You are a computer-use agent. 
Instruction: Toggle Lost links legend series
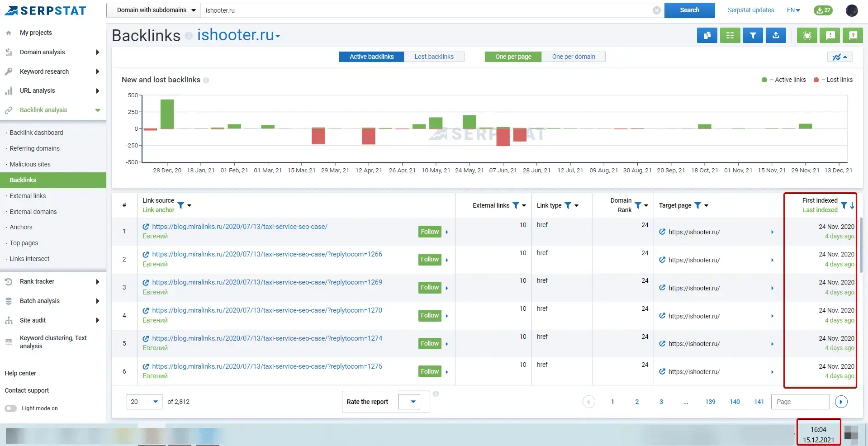pos(833,80)
